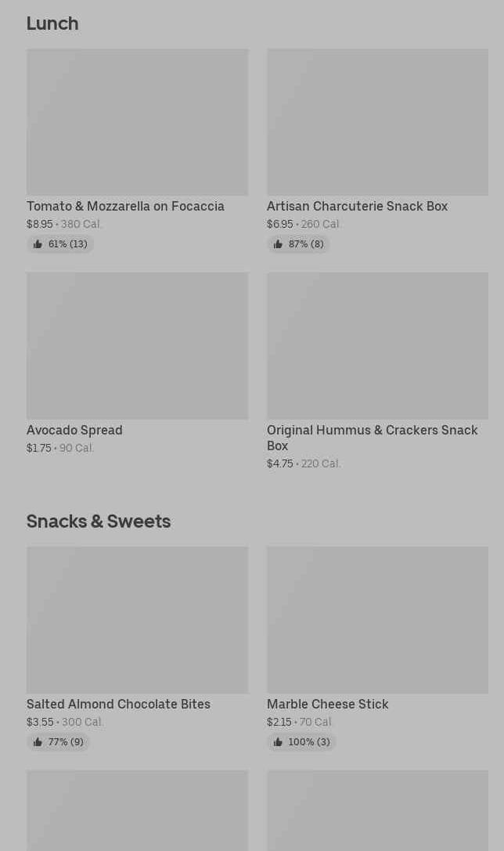Open the Marble Cheese Stick title link
Image resolution: width=504 pixels, height=851 pixels.
pyautogui.click(x=327, y=704)
